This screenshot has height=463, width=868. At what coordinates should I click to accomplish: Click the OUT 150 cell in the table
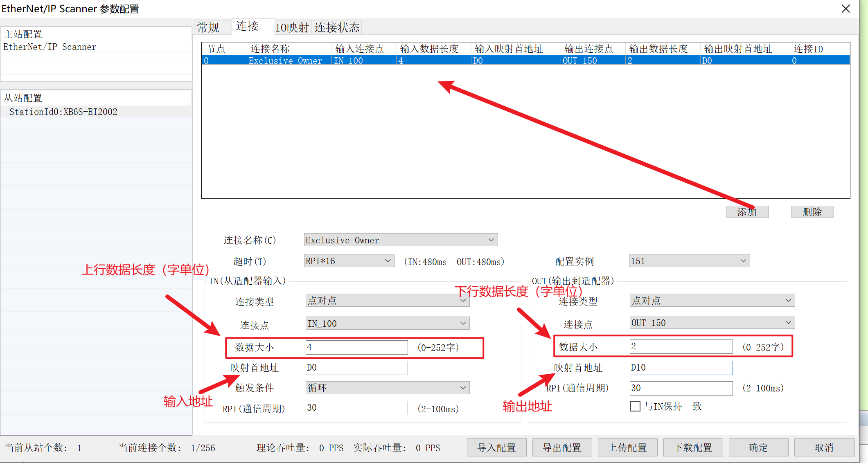pyautogui.click(x=593, y=61)
